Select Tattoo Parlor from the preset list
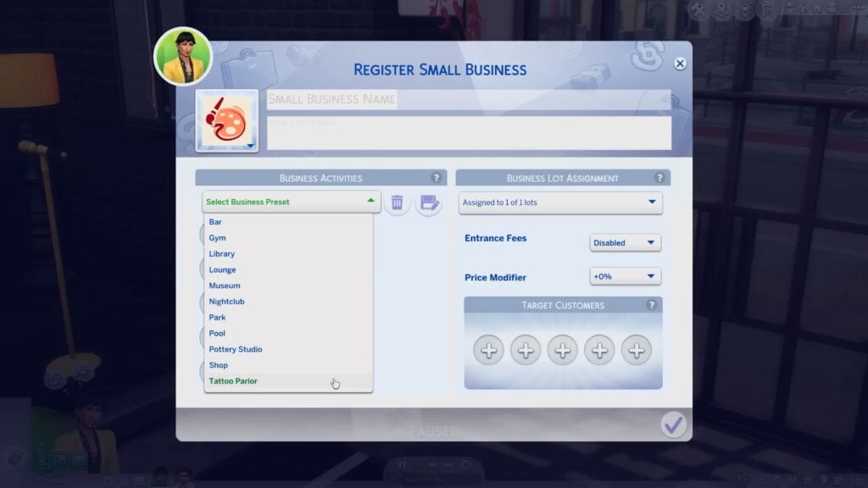 (233, 381)
